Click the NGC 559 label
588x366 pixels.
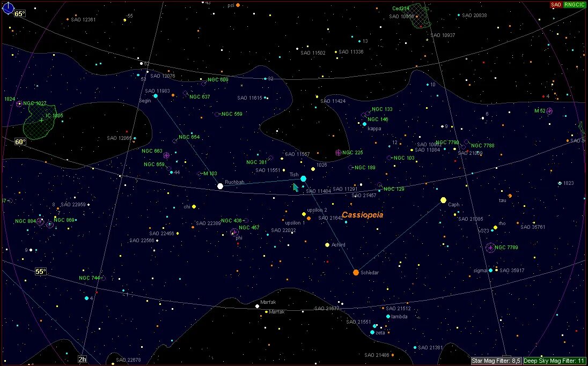[x=232, y=114]
